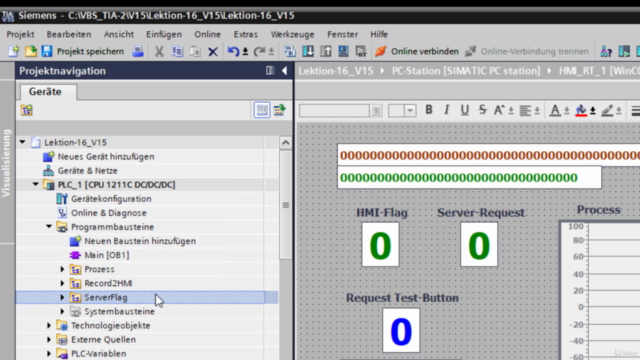Image resolution: width=640 pixels, height=360 pixels.
Task: Paste using the toolbar paste icon
Action: pos(195,51)
